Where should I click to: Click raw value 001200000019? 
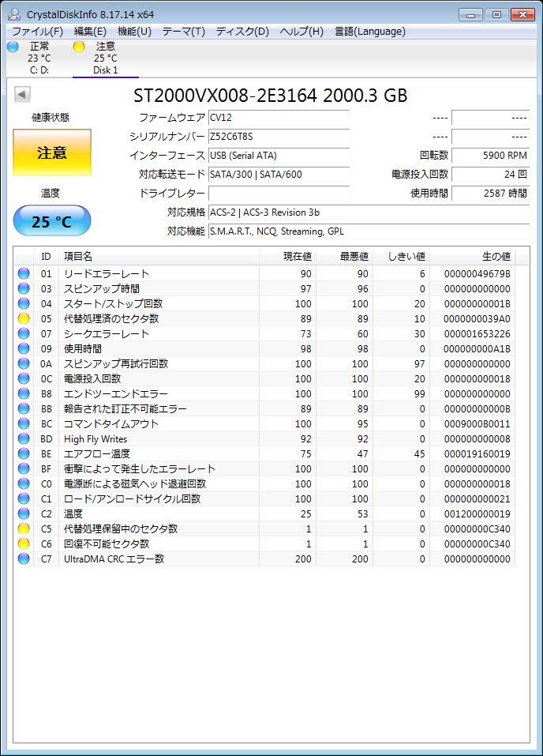point(477,514)
